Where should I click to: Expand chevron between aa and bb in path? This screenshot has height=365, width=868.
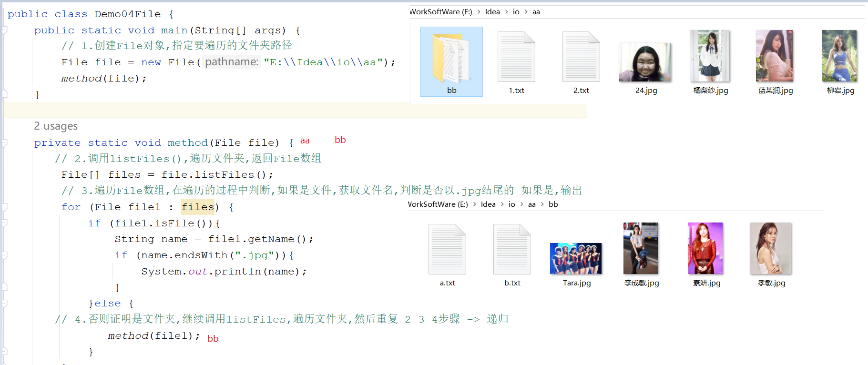[x=542, y=204]
